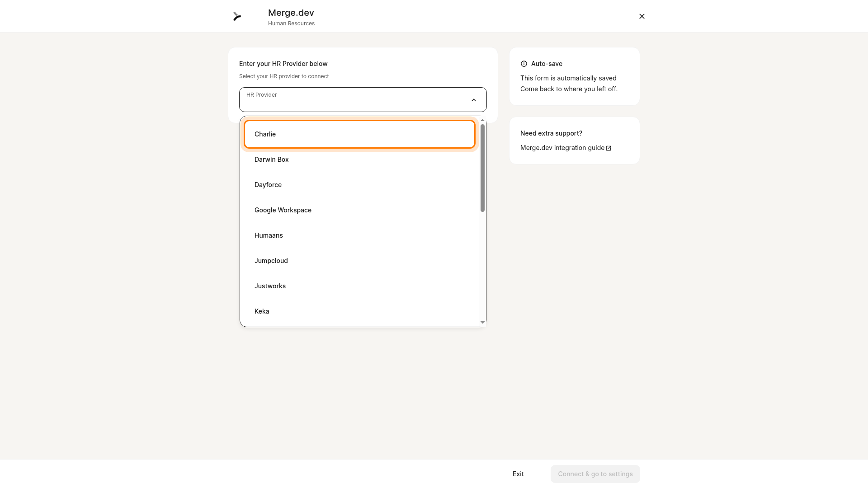This screenshot has width=868, height=488.
Task: Choose Darwin Box provider option
Action: (x=359, y=160)
